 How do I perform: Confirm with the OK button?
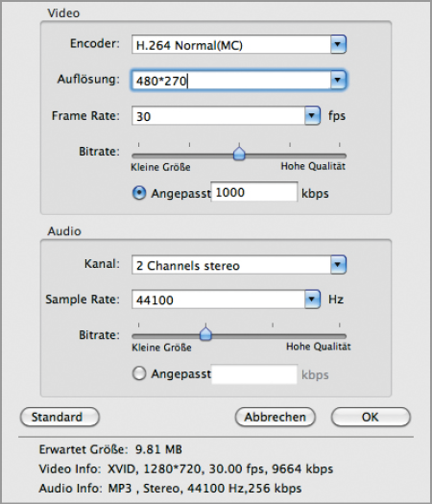pos(371,417)
